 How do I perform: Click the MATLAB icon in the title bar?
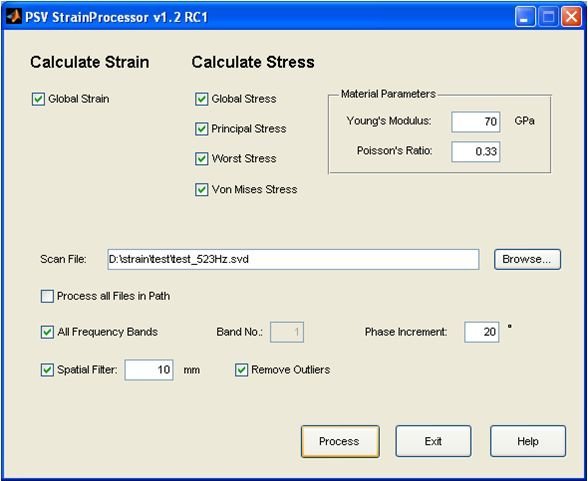(14, 16)
